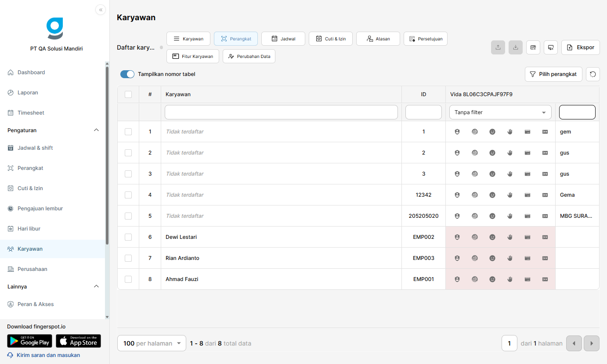This screenshot has height=364, width=607.
Task: Open the Atasan tab
Action: 378,39
